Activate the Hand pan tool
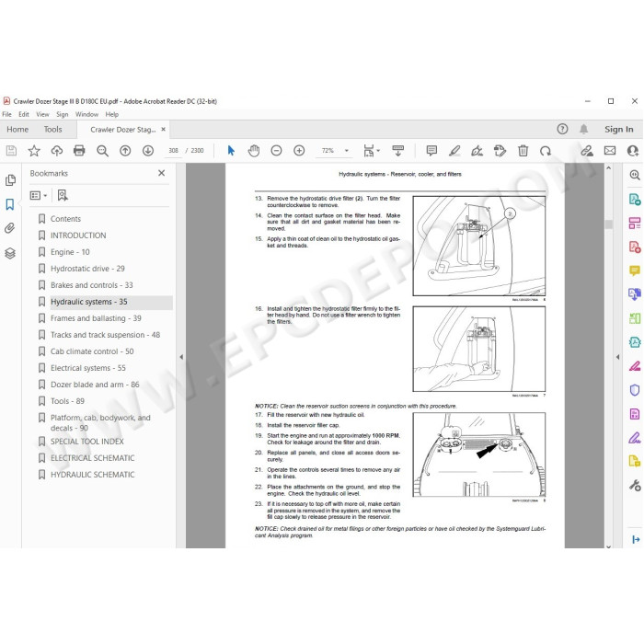 click(254, 151)
